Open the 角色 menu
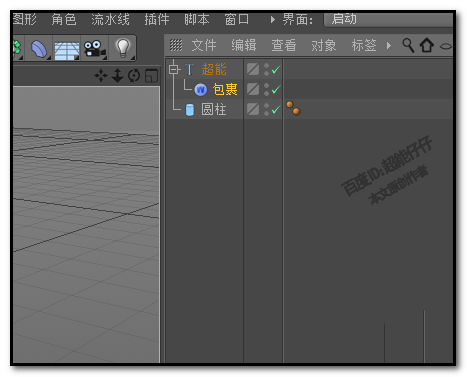Image resolution: width=467 pixels, height=377 pixels. 64,19
